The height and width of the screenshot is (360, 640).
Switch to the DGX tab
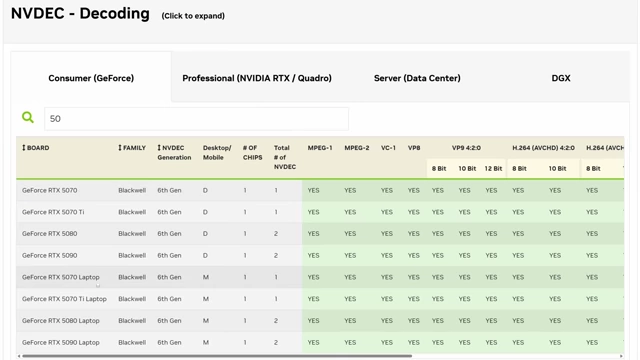point(561,78)
